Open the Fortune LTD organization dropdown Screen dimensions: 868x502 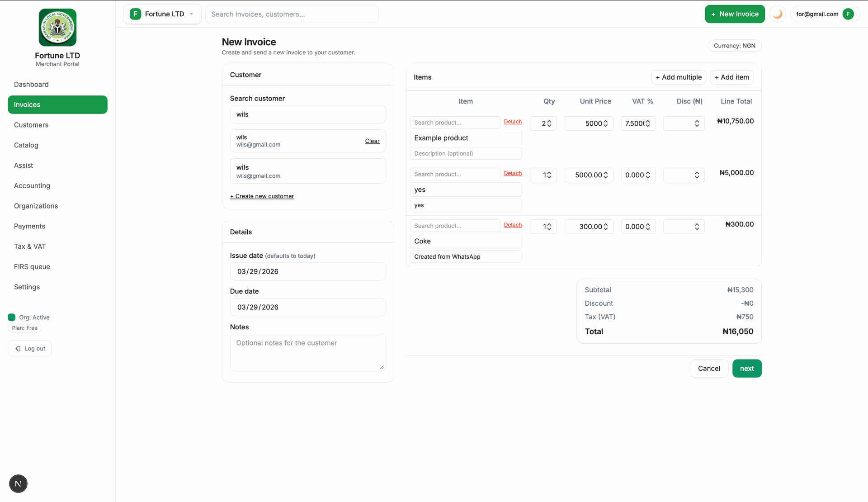click(192, 14)
